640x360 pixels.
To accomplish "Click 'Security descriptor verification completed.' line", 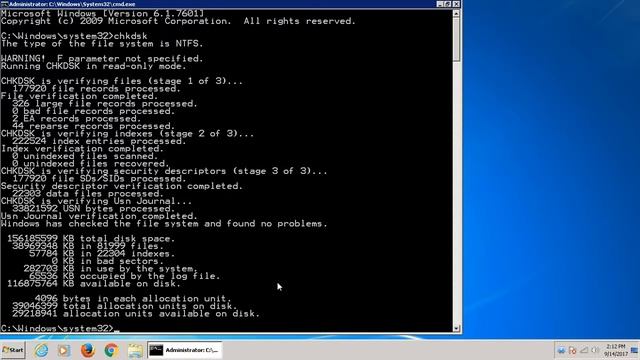I will (x=122, y=186).
